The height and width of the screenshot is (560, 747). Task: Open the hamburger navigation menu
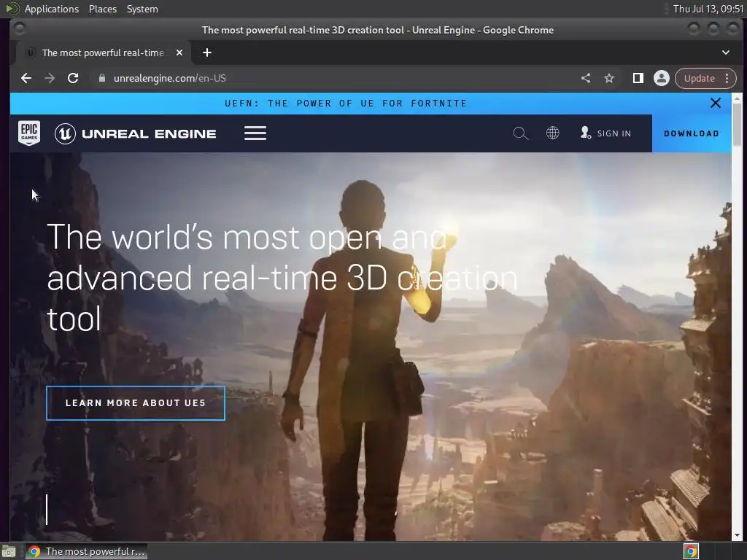255,133
